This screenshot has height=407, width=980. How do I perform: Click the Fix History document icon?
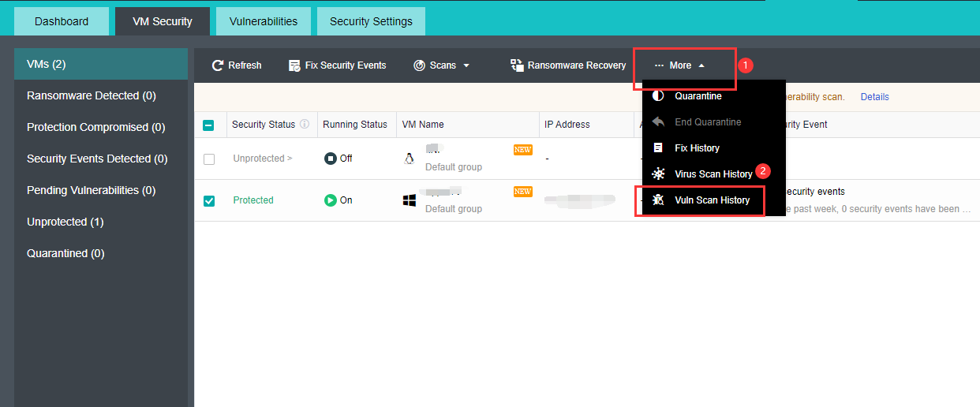[658, 148]
